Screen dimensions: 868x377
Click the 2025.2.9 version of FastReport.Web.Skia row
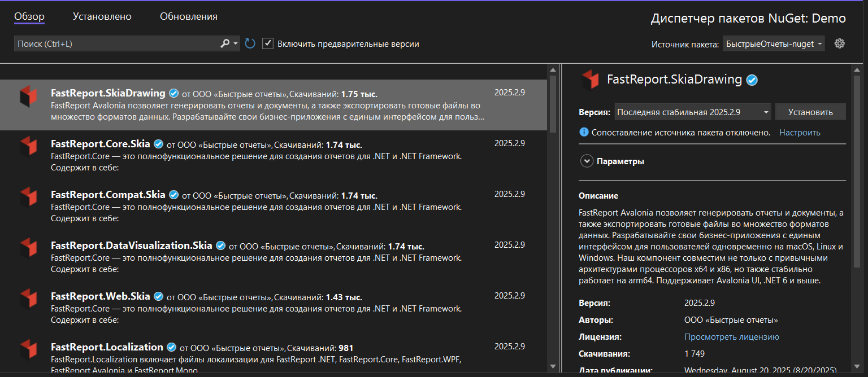click(510, 296)
